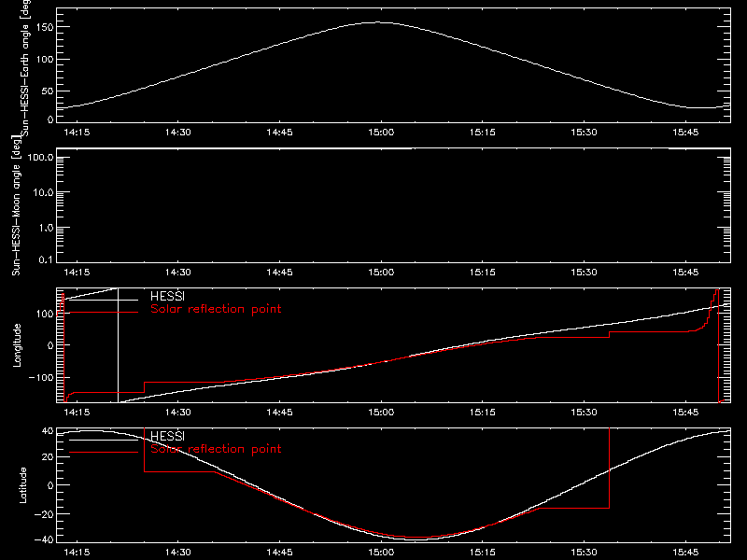Click the 150 tick label on Earth angle plot
This screenshot has width=747, height=560.
pos(47,27)
